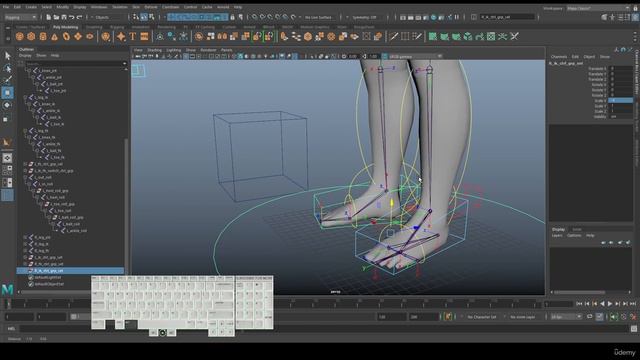640x360 pixels.
Task: Create a polygon cube from the shelf
Action: point(31,37)
